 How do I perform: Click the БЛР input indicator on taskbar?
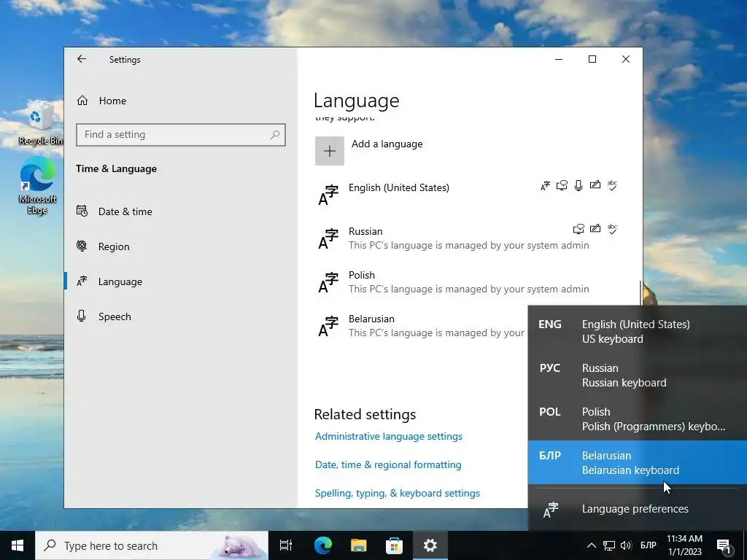coord(649,545)
